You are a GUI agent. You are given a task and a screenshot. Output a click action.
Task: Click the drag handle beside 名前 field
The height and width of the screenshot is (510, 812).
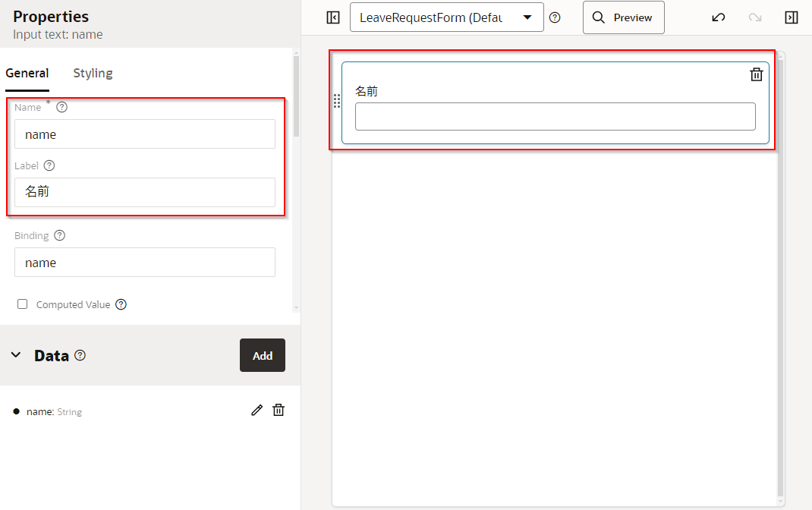(x=337, y=101)
